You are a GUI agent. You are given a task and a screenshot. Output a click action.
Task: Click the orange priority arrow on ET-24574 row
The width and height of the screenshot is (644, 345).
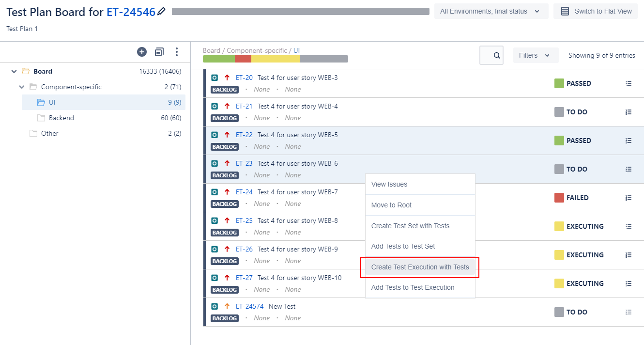tap(227, 306)
